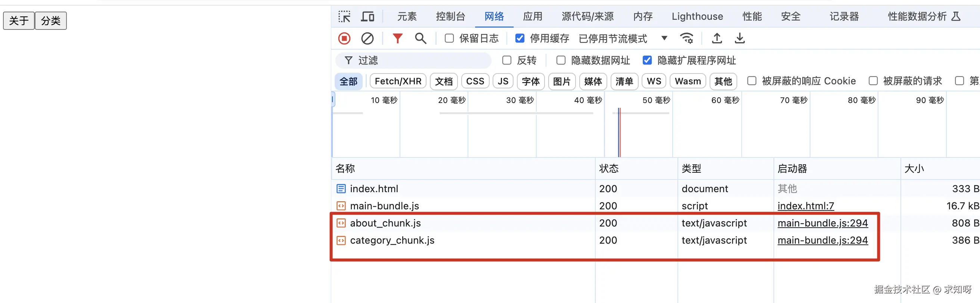The width and height of the screenshot is (980, 303).
Task: Toggle the red filter funnel icon
Action: coord(397,38)
